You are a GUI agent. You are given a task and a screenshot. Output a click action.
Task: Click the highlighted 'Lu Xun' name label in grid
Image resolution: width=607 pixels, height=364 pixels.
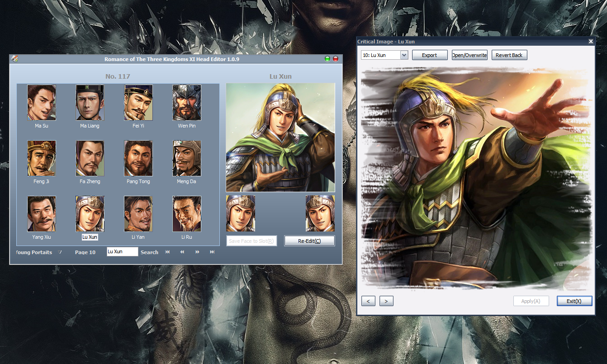click(90, 237)
